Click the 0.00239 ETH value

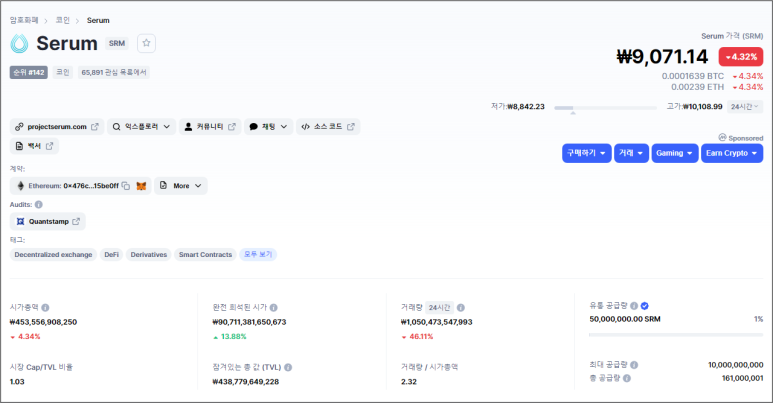698,87
